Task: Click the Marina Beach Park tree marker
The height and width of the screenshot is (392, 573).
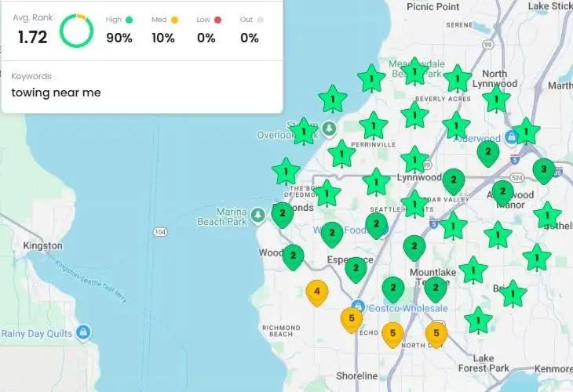Action: point(258,216)
